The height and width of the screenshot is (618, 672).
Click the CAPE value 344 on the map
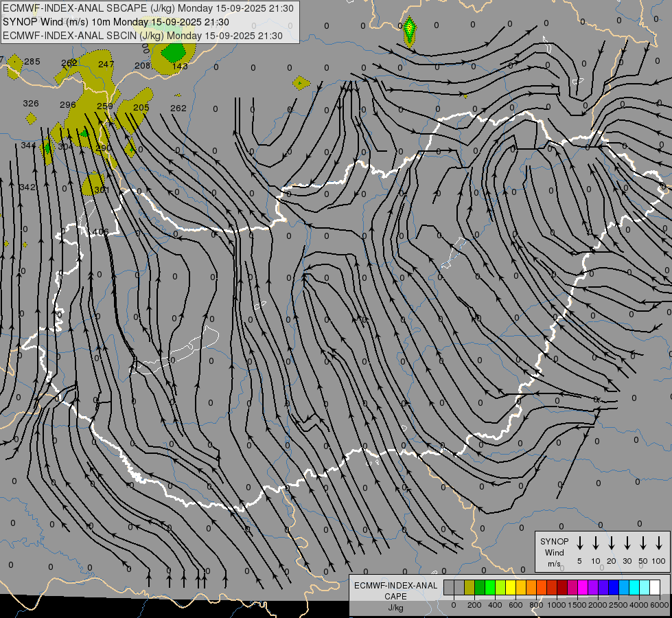28,146
